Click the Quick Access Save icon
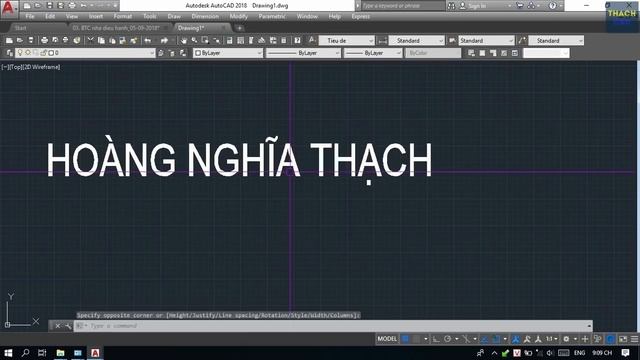 (49, 6)
